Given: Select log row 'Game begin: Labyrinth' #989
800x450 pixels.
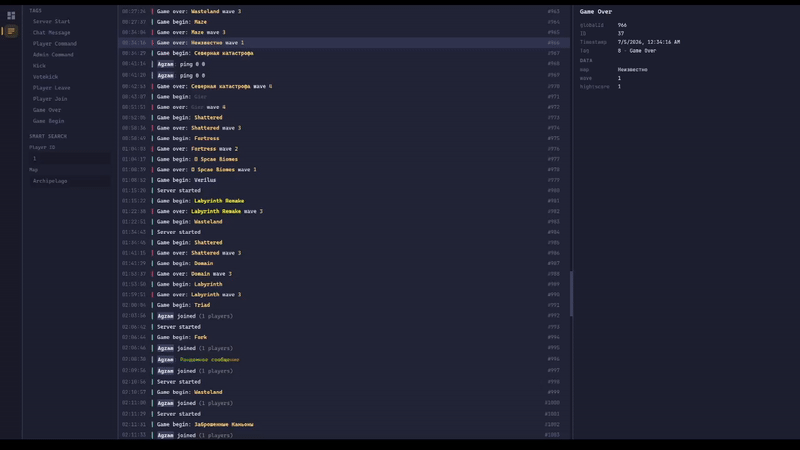Looking at the screenshot, I should [344, 284].
